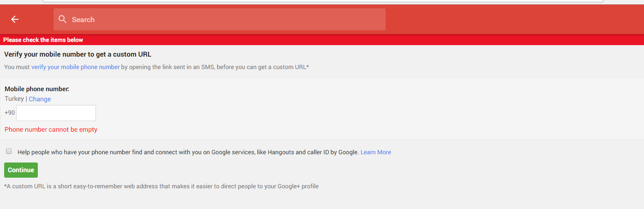
Task: Enable the help people find you checkbox
Action: (x=9, y=151)
